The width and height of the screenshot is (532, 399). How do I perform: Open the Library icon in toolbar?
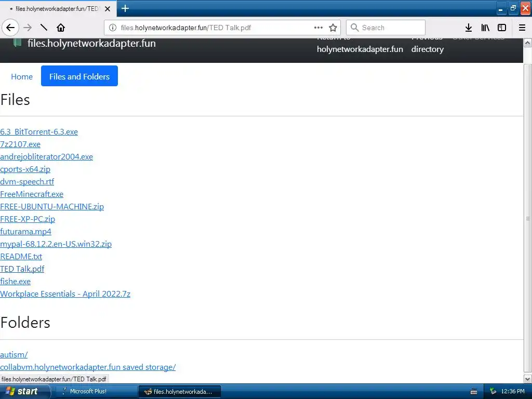[x=485, y=28]
